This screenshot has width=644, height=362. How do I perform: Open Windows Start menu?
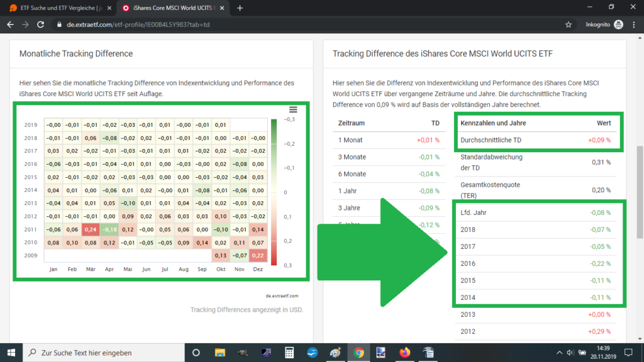click(x=11, y=353)
